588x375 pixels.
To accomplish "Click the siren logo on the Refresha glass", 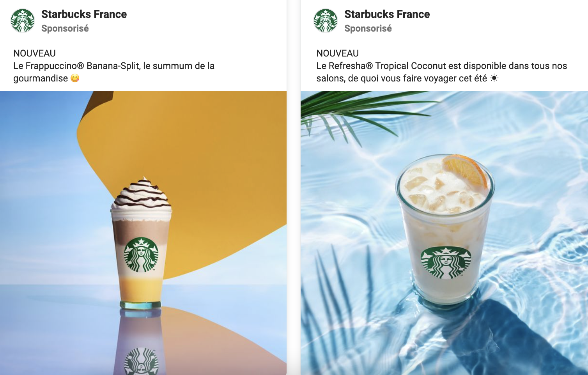I will point(446,262).
